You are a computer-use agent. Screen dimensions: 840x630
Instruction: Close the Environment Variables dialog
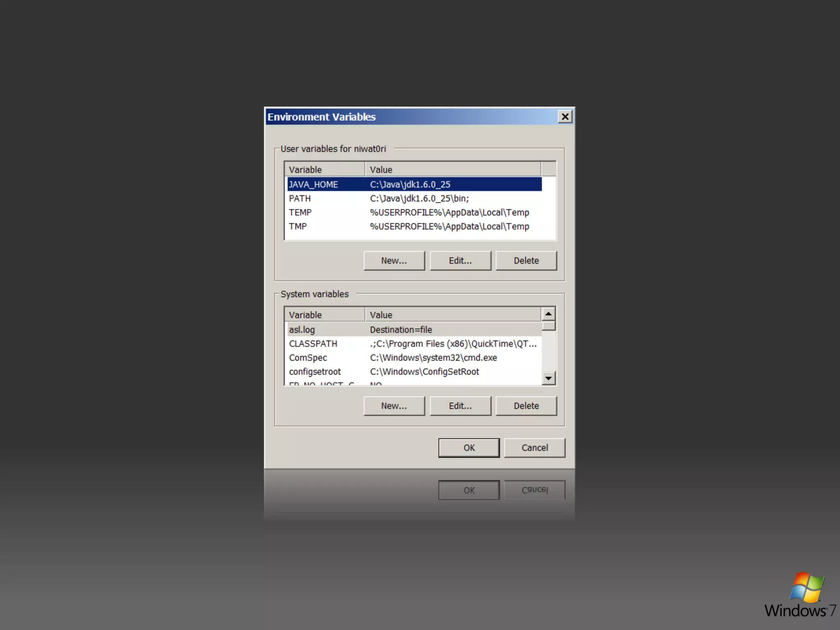[565, 117]
